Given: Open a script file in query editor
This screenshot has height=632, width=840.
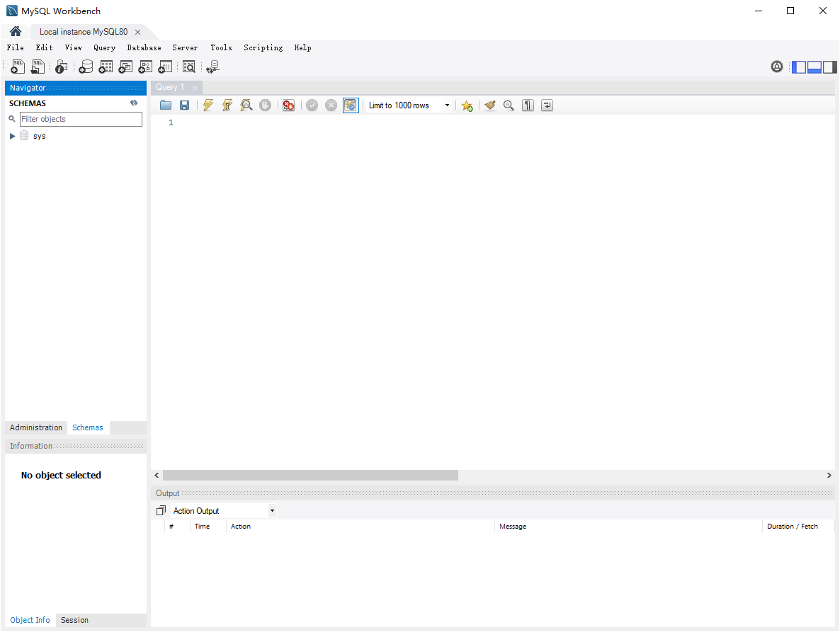Looking at the screenshot, I should [x=166, y=105].
